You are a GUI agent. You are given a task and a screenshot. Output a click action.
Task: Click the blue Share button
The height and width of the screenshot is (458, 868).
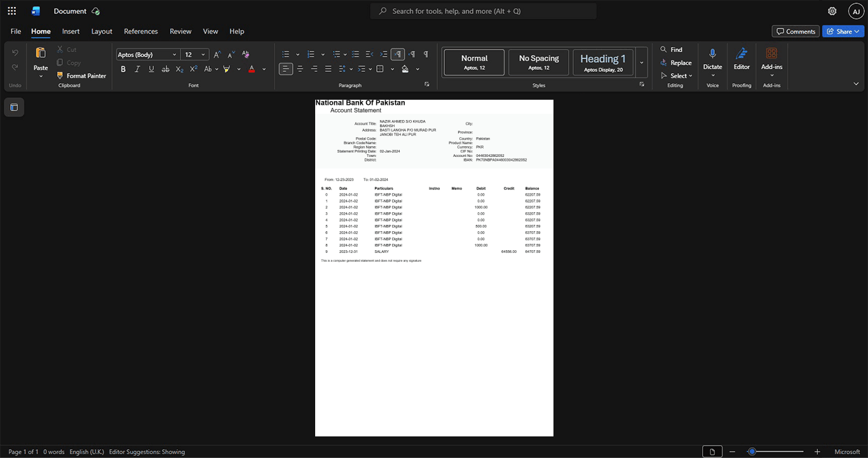click(x=843, y=31)
